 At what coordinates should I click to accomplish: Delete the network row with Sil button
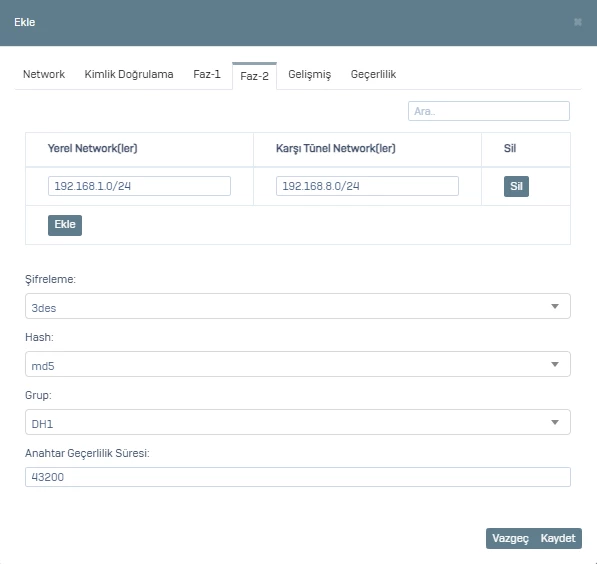pyautogui.click(x=516, y=186)
